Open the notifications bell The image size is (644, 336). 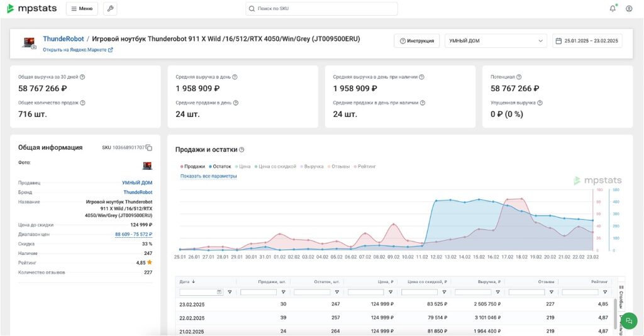(613, 9)
